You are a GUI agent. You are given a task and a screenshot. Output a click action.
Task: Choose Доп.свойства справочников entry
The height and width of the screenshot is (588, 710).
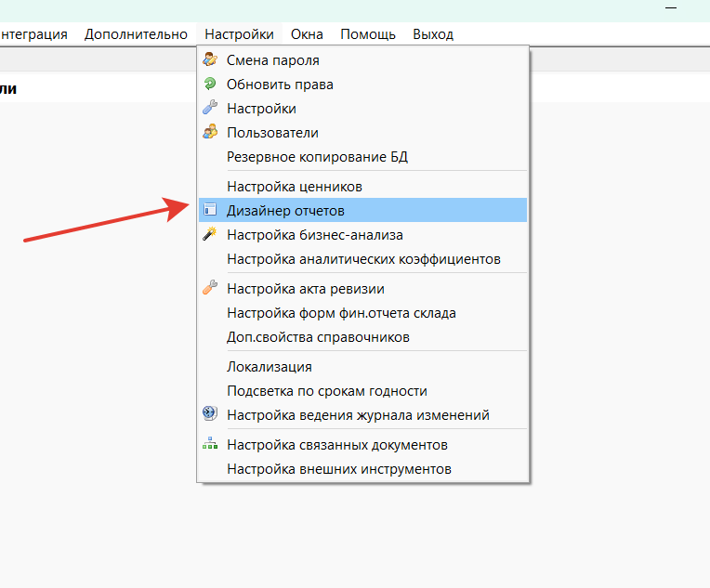[x=318, y=337]
